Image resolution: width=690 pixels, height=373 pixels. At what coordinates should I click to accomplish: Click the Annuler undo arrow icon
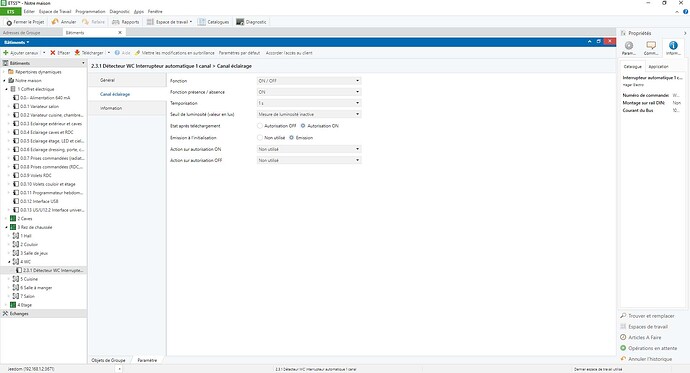click(x=55, y=22)
